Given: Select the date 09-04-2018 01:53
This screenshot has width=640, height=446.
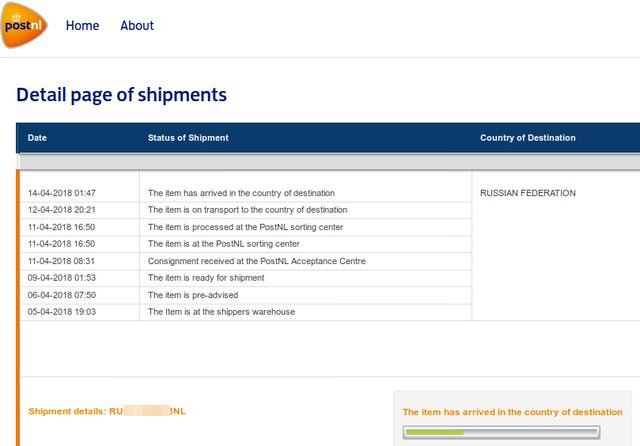Looking at the screenshot, I should (62, 277).
